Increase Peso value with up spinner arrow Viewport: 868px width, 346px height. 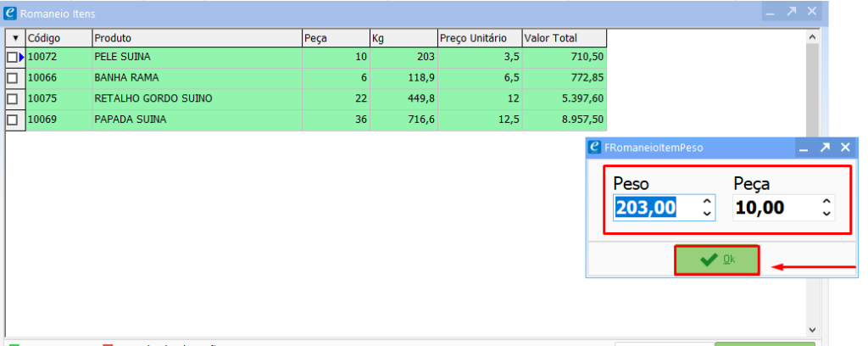pyautogui.click(x=707, y=202)
